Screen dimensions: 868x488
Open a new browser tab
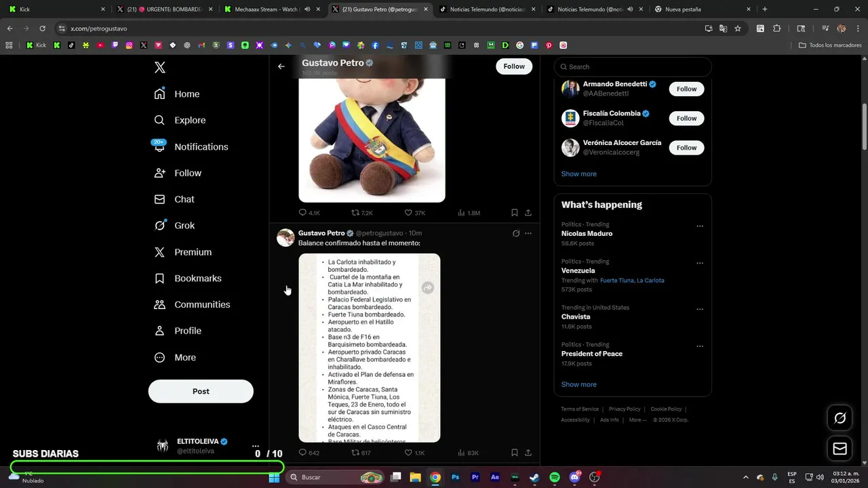click(765, 9)
